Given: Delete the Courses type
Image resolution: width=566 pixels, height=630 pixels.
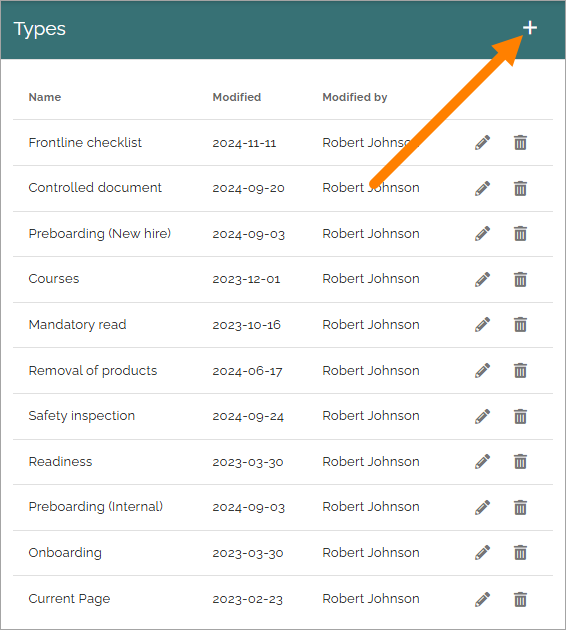Looking at the screenshot, I should tap(520, 279).
